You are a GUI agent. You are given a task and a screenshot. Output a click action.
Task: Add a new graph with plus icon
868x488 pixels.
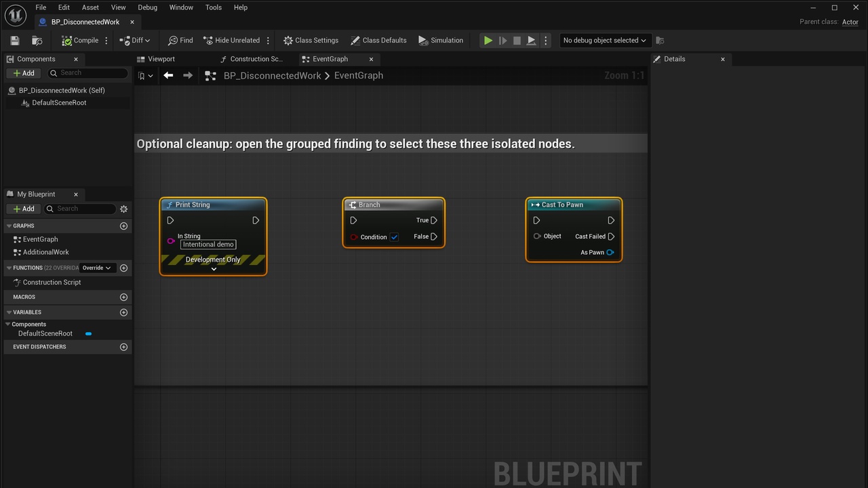123,226
